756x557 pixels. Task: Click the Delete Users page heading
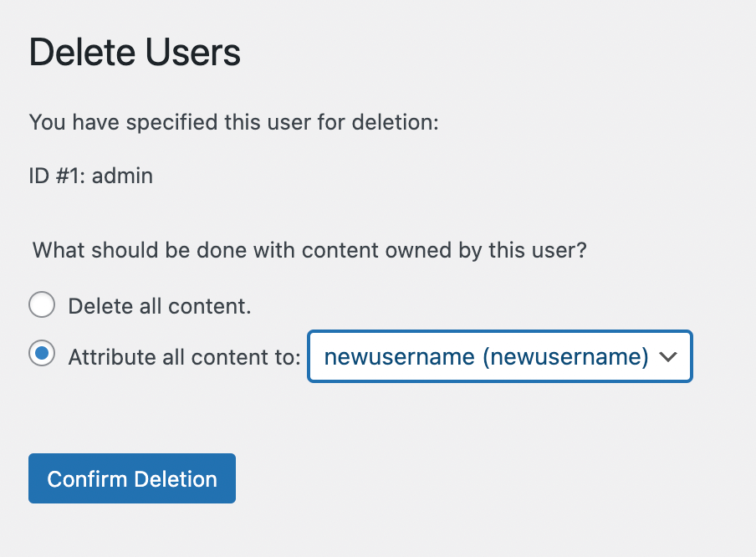point(135,52)
